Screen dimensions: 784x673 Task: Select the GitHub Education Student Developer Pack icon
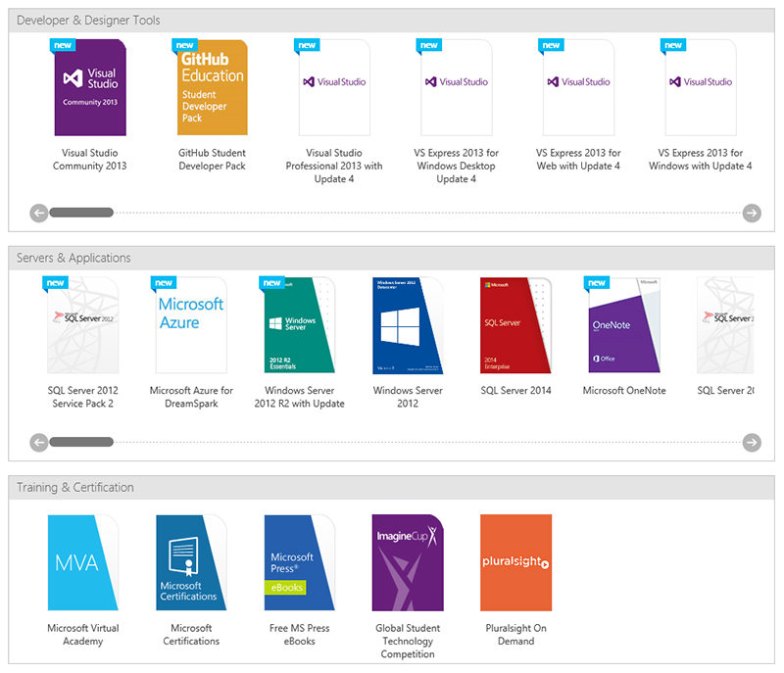[x=212, y=87]
